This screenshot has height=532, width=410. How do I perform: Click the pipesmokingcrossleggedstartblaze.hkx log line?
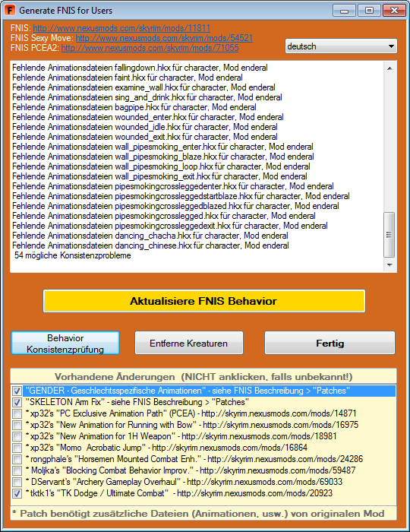(x=181, y=196)
